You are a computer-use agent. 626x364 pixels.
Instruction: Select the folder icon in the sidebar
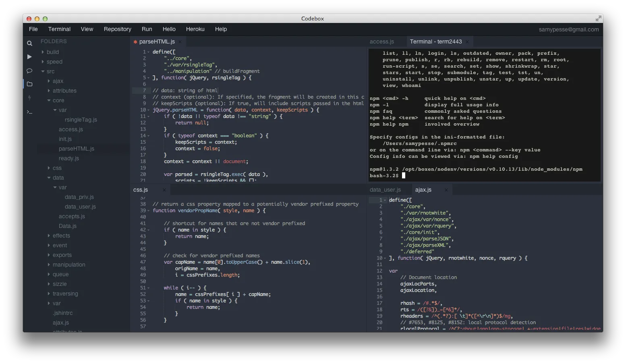pyautogui.click(x=29, y=84)
